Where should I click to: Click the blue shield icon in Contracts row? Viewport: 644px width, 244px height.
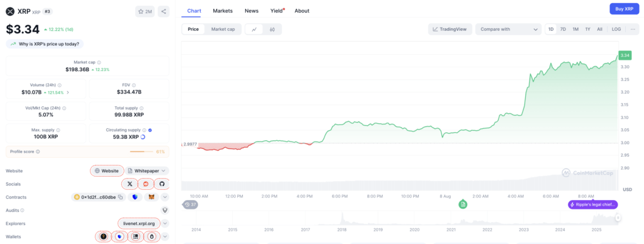pos(135,197)
